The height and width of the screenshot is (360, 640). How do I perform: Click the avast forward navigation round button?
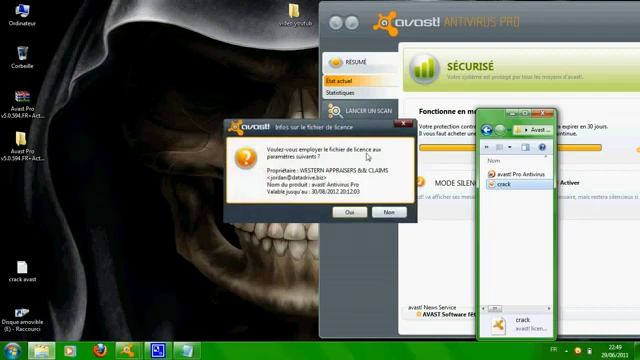tap(352, 22)
